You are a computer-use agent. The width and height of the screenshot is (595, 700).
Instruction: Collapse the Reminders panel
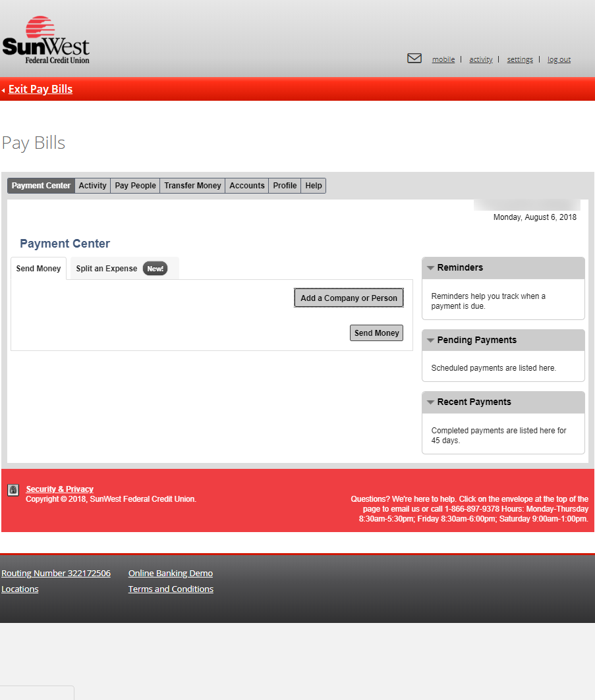(x=430, y=268)
